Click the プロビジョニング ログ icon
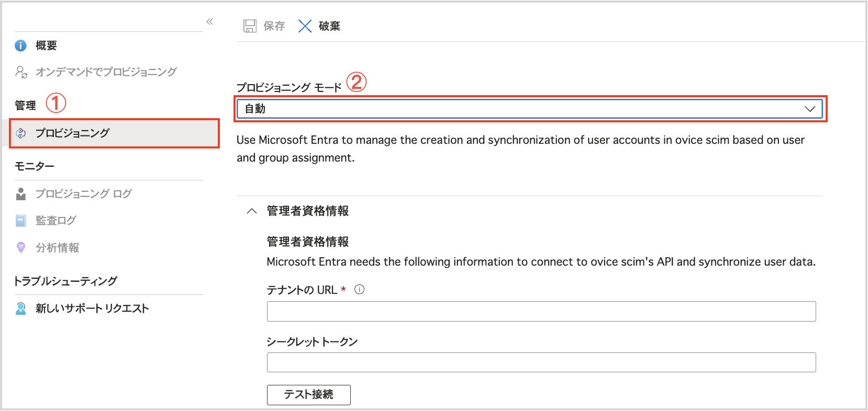868x411 pixels. tap(21, 194)
